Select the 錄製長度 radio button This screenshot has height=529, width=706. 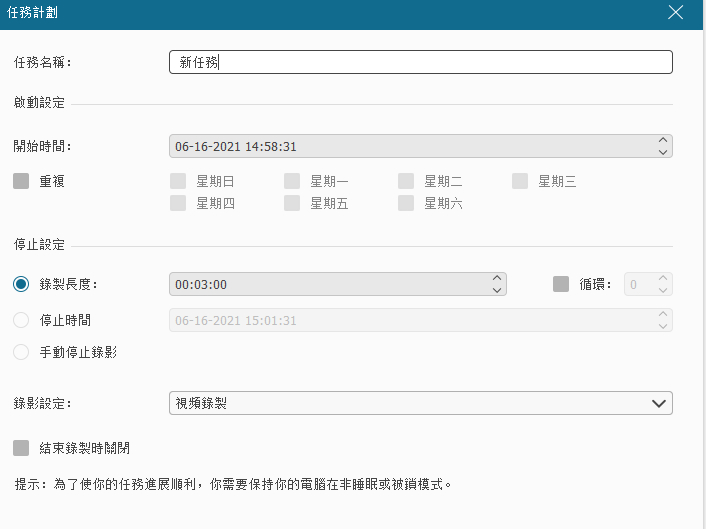click(x=21, y=284)
